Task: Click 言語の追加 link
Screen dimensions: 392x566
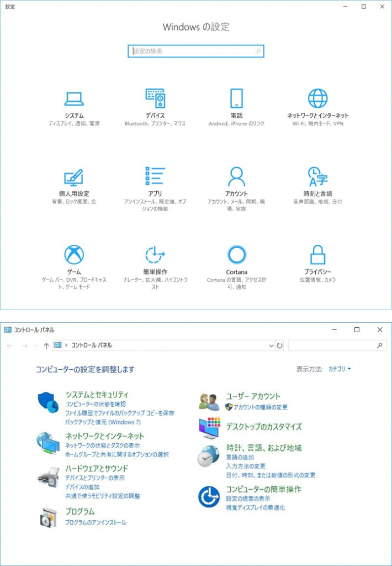Action: coord(240,457)
